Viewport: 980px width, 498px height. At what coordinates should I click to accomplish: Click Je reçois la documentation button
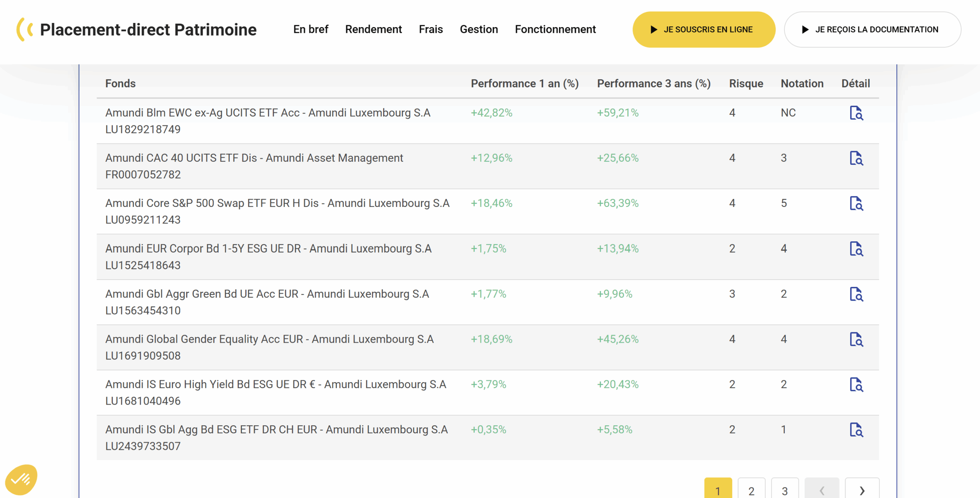click(872, 29)
